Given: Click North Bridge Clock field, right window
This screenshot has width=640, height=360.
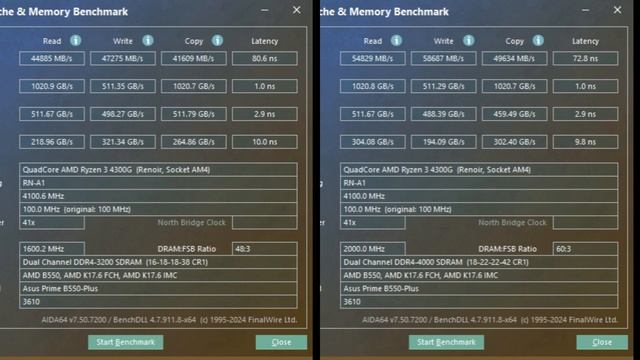Looking at the screenshot, I should coord(585,222).
